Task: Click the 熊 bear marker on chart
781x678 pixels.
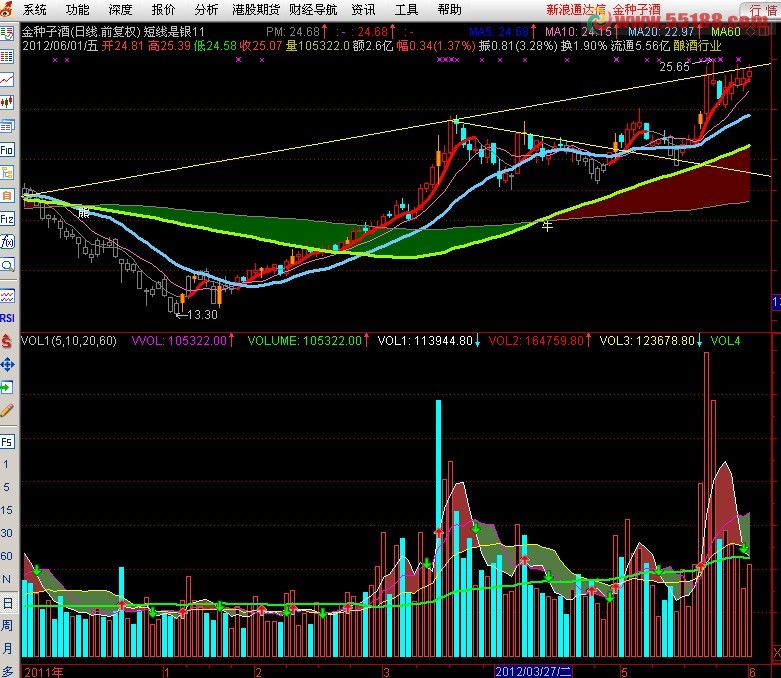Action: tap(84, 213)
